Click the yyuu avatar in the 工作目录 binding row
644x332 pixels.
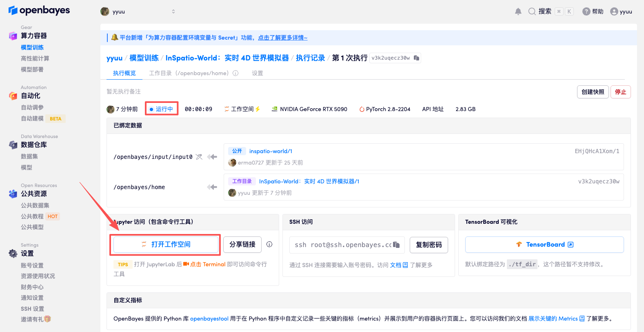click(x=232, y=193)
